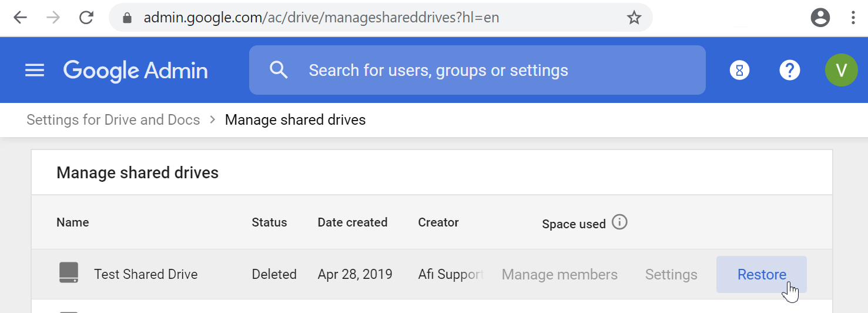Screen dimensions: 868x313
Task: Click the Deleted status cell
Action: click(274, 274)
